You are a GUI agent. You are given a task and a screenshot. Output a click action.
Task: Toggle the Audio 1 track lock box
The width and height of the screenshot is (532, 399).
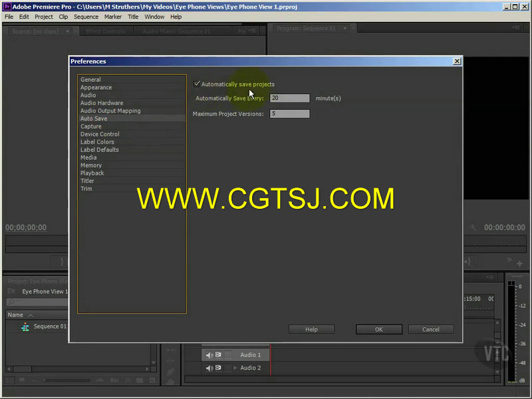(x=228, y=354)
